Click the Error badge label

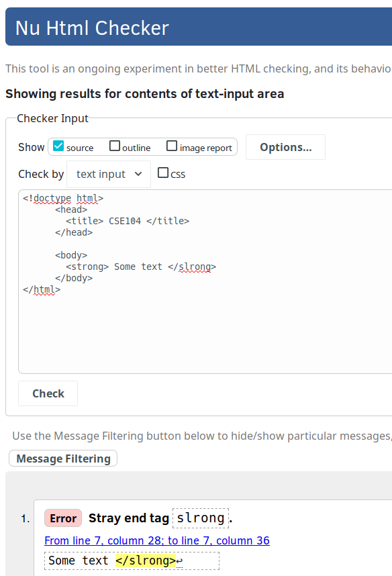coord(63,518)
